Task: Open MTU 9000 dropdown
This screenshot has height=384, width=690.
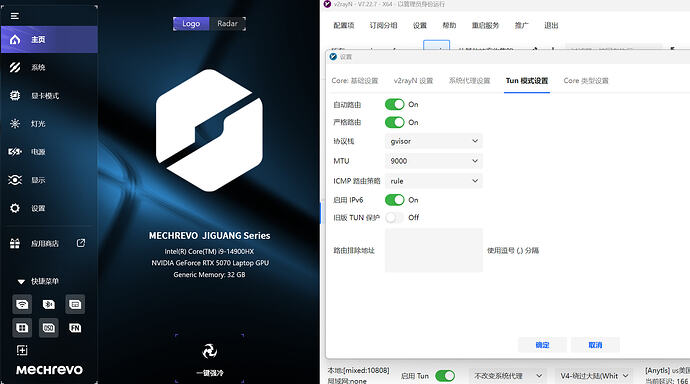Action: coord(433,161)
